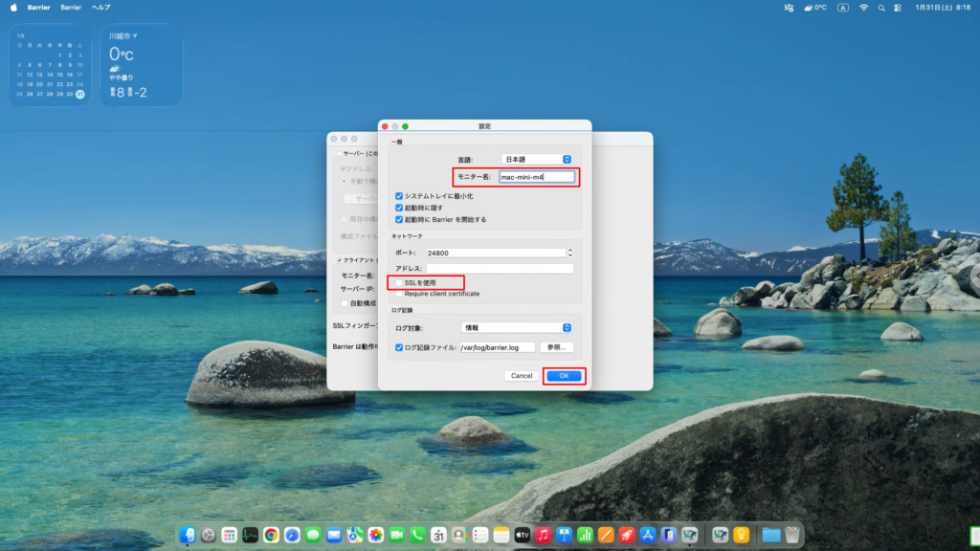Toggle the ログ記録ファイル checkbox
Viewport: 980px width, 551px height.
[400, 347]
